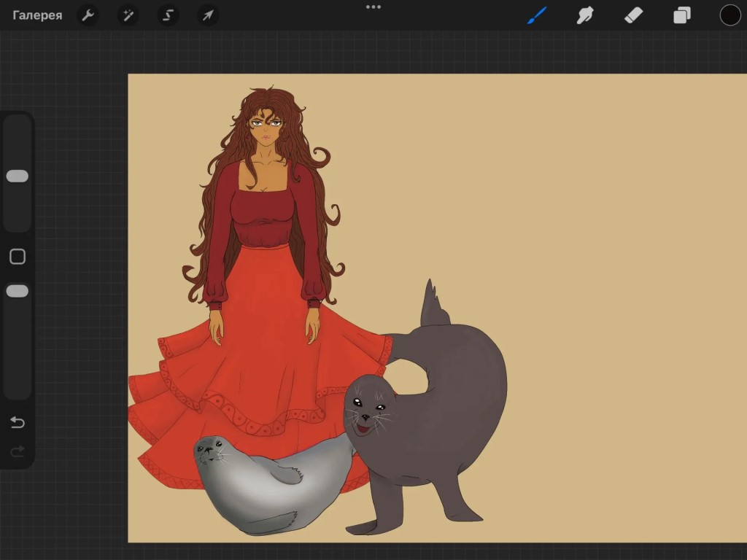The image size is (747, 560).
Task: Activate the Transform arrow tool
Action: [208, 15]
